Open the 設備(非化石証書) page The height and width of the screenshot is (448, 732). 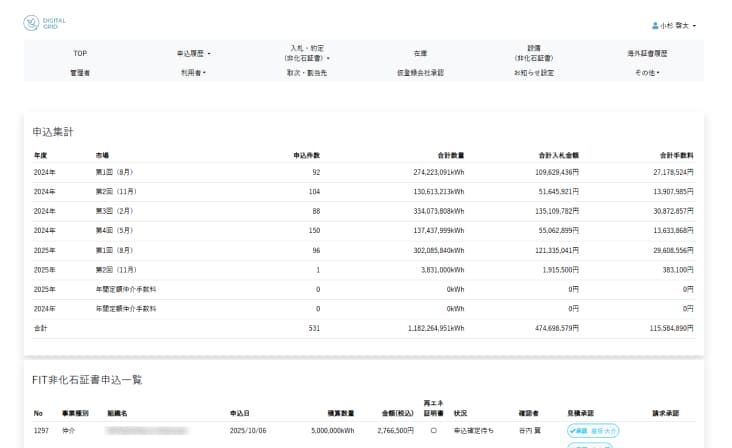[x=534, y=52]
